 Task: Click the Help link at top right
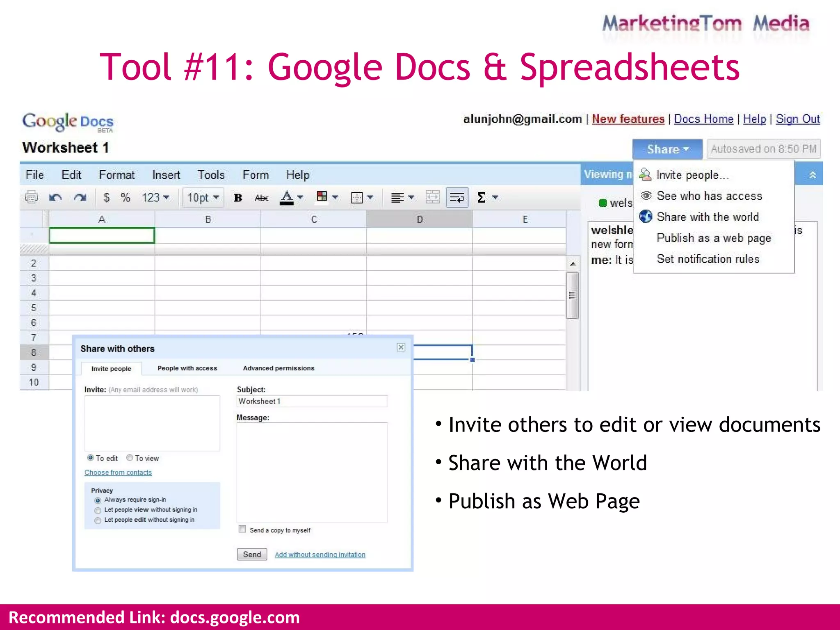click(755, 119)
